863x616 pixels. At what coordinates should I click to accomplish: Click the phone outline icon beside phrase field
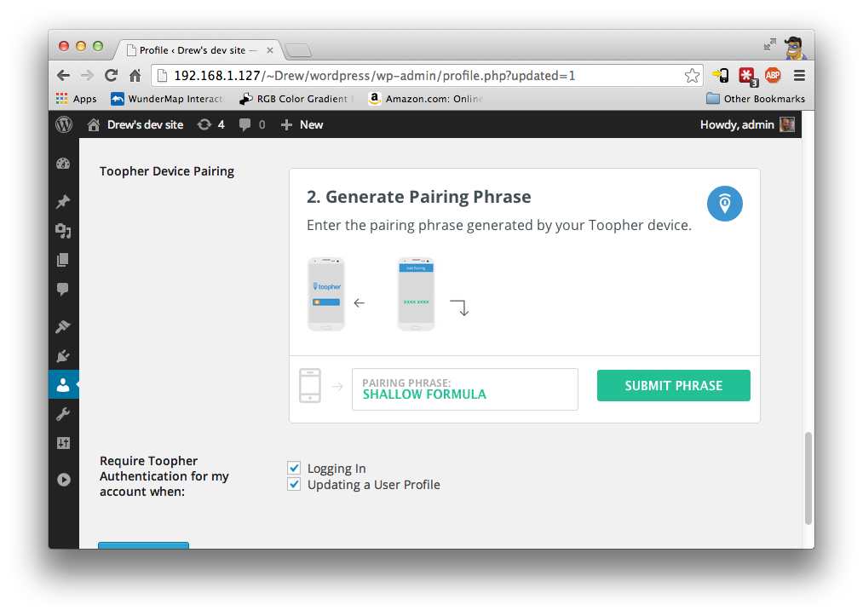pyautogui.click(x=310, y=385)
